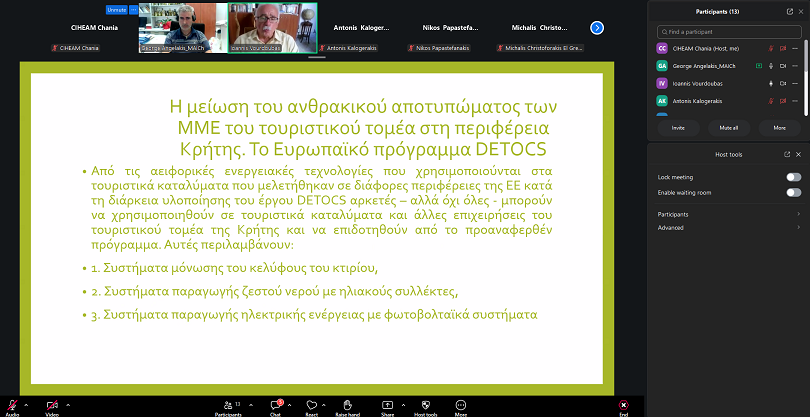This screenshot has width=810, height=417.
Task: Mute George Angelakis via mic icon
Action: 771,66
